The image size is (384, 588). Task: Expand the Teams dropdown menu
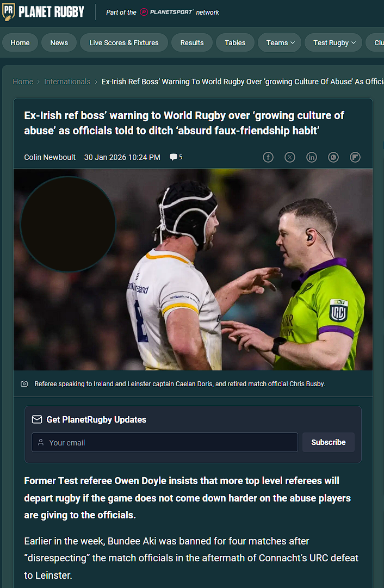click(x=280, y=43)
